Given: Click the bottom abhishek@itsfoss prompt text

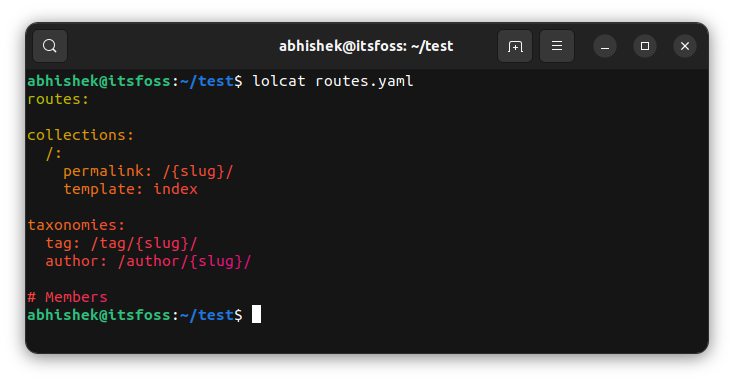Looking at the screenshot, I should pyautogui.click(x=135, y=315).
